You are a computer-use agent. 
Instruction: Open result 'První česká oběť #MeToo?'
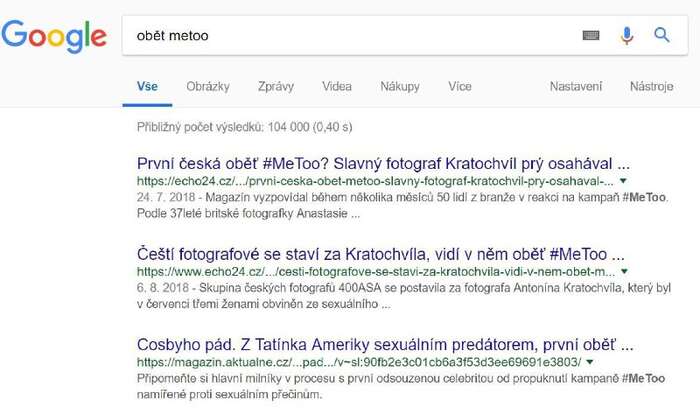pyautogui.click(x=383, y=163)
